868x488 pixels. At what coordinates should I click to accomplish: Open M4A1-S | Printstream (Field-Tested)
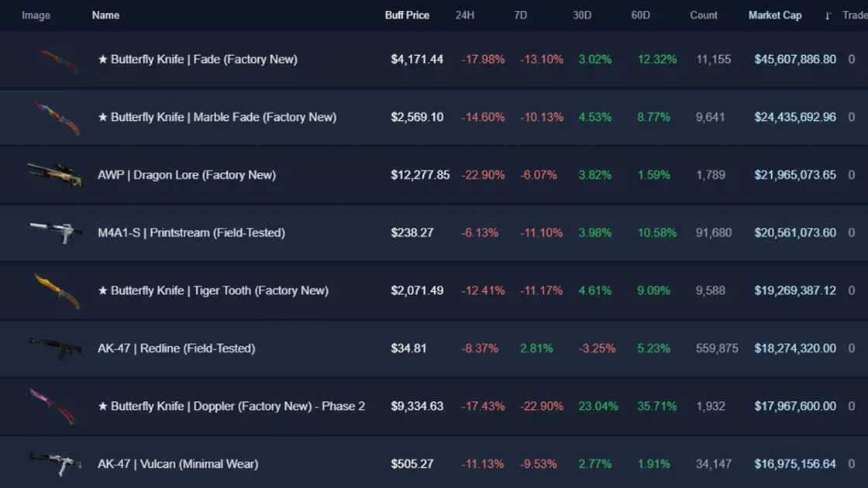191,232
